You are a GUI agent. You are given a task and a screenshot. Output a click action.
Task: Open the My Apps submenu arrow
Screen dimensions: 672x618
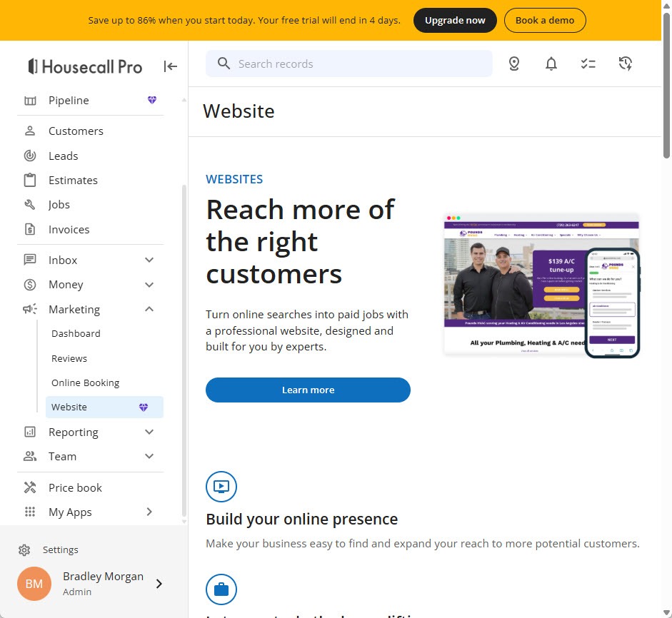pyautogui.click(x=149, y=512)
